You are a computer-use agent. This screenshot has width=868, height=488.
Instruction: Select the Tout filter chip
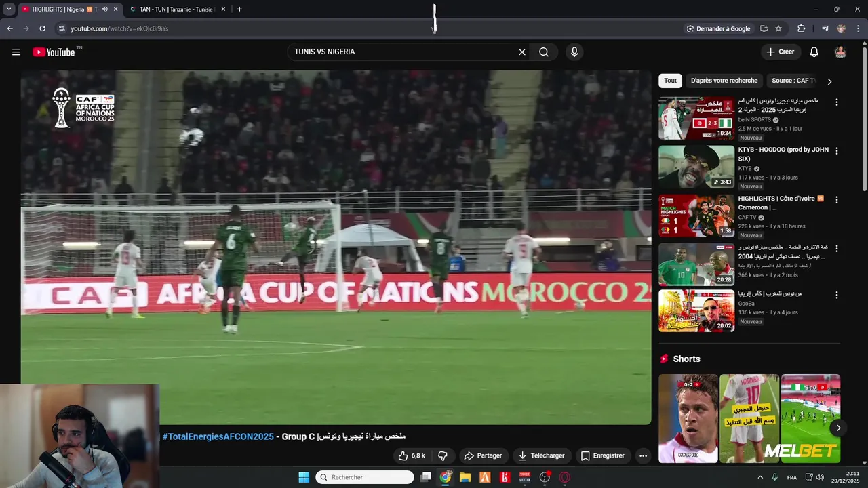click(x=670, y=81)
